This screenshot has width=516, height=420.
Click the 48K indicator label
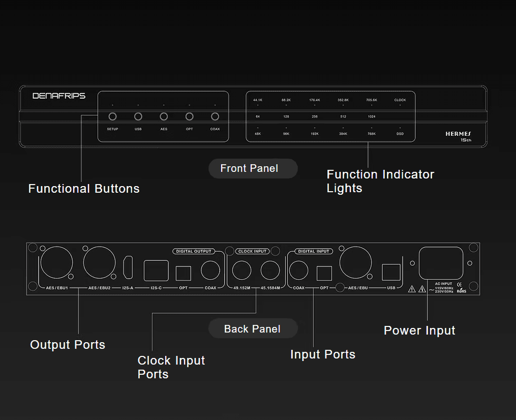pos(258,134)
